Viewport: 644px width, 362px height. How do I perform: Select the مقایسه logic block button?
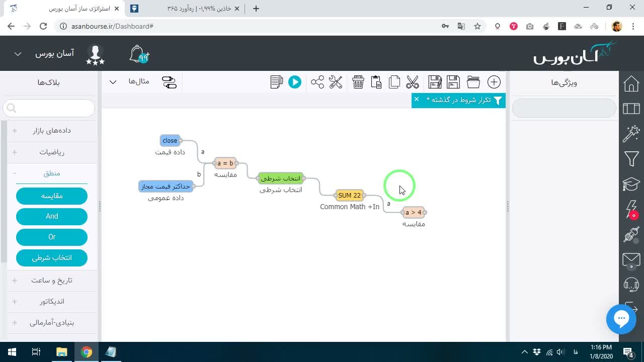(x=52, y=196)
